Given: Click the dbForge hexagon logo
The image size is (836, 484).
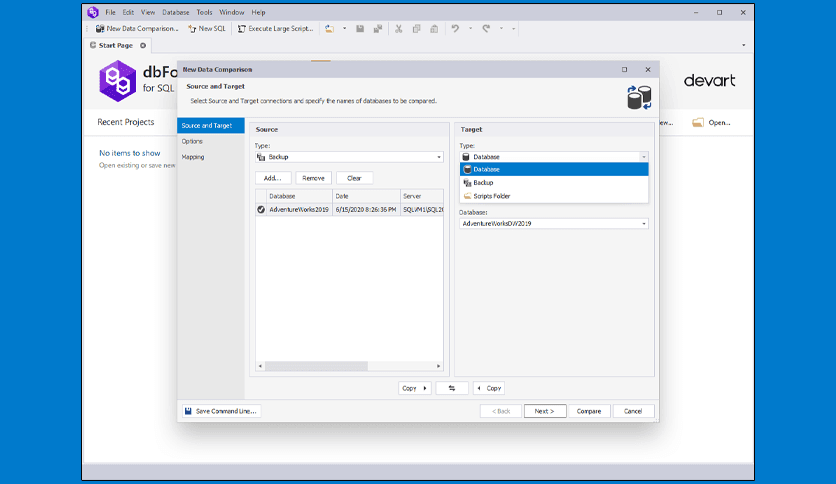Looking at the screenshot, I should (117, 81).
